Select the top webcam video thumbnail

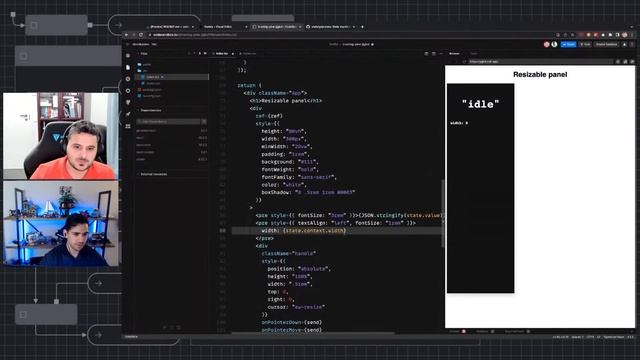[x=61, y=136]
